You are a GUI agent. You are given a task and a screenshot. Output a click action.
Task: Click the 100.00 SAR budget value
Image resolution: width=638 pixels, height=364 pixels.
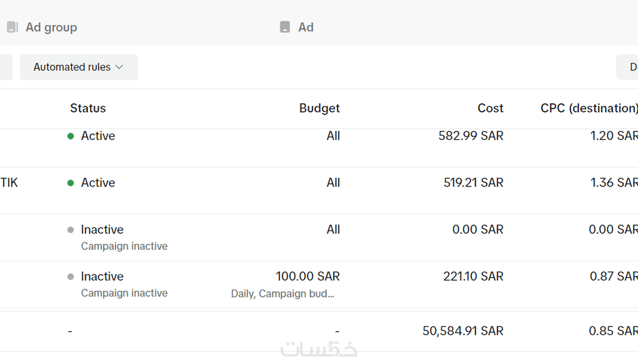307,277
